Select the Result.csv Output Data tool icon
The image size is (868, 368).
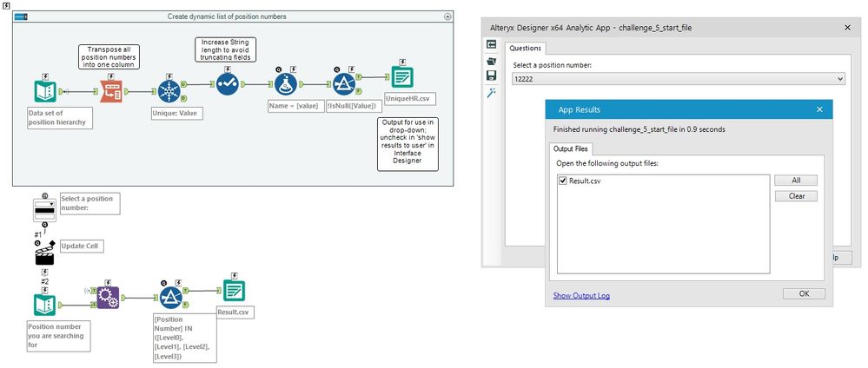[x=235, y=291]
